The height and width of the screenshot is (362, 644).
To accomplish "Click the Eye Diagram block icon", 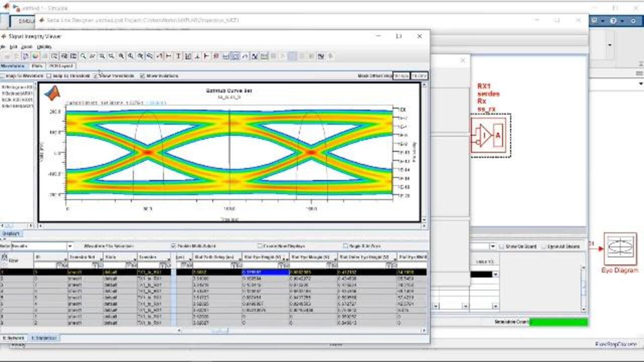I will (620, 249).
